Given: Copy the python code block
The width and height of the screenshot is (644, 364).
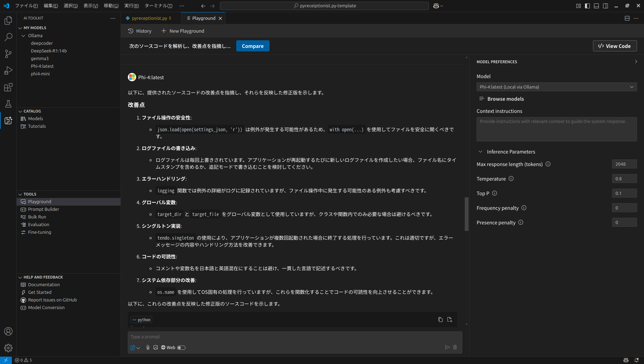Looking at the screenshot, I should click(x=440, y=320).
